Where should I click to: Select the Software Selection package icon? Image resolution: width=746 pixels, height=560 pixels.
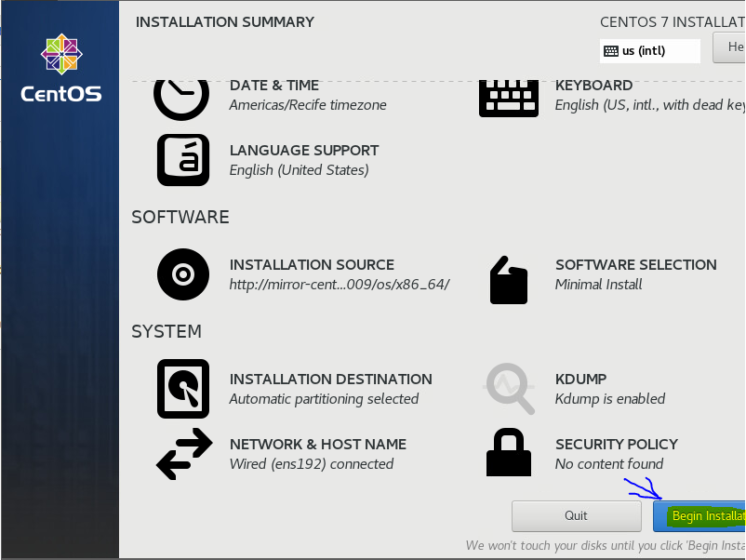tap(509, 280)
